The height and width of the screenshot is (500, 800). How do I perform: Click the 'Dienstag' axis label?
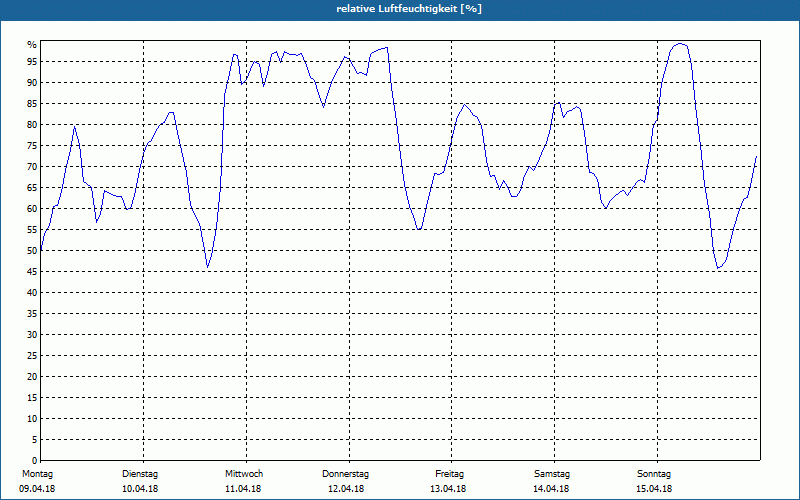(x=140, y=474)
